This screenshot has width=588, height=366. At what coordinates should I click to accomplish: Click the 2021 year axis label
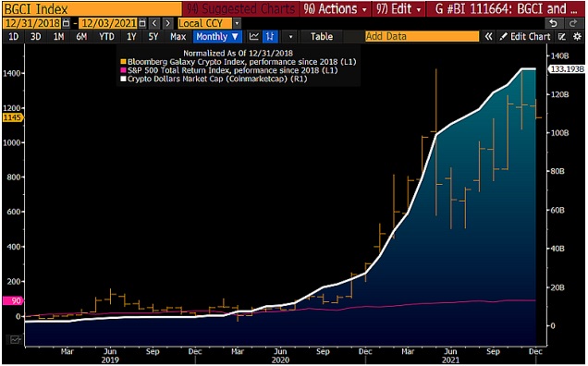pos(450,360)
